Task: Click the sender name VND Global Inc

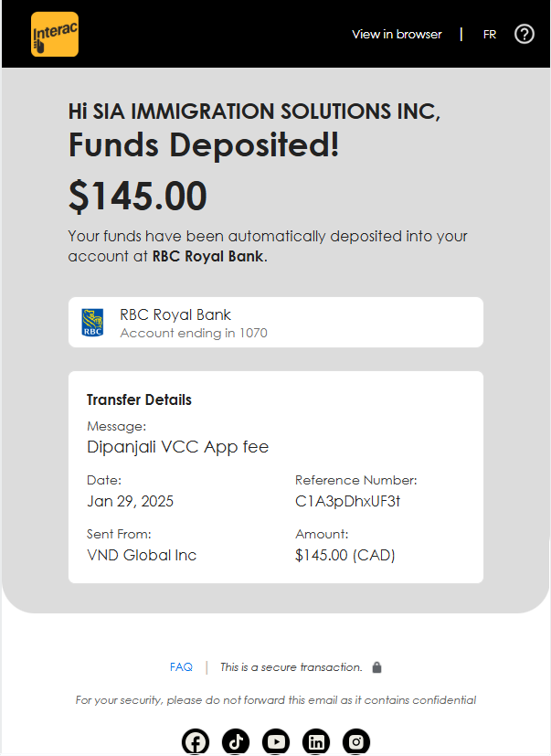Action: (142, 555)
